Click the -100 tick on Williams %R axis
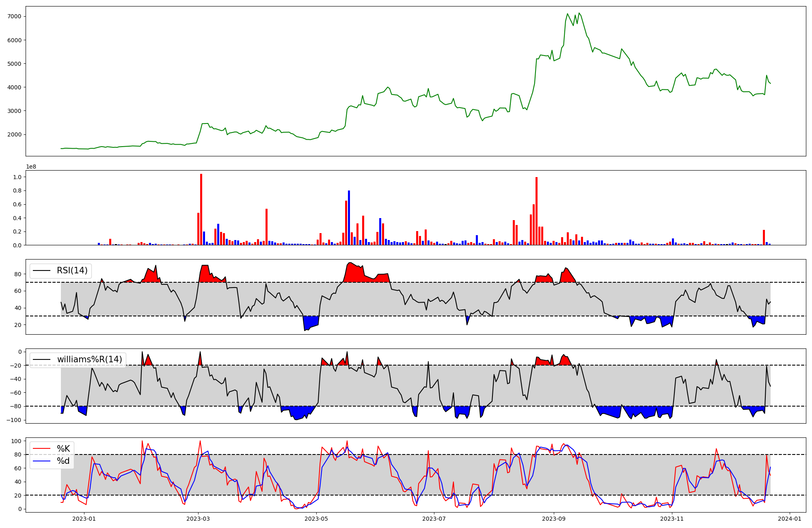The height and width of the screenshot is (528, 812). pos(13,420)
